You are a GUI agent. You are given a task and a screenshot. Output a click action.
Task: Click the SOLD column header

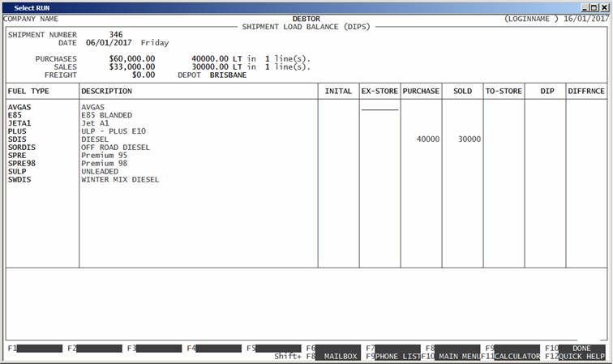click(462, 91)
